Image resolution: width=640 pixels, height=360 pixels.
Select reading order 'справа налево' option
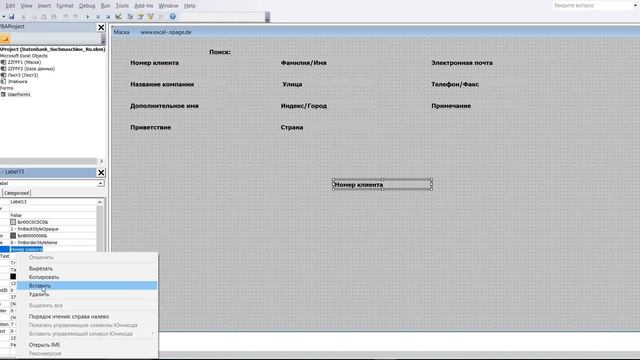click(87, 316)
